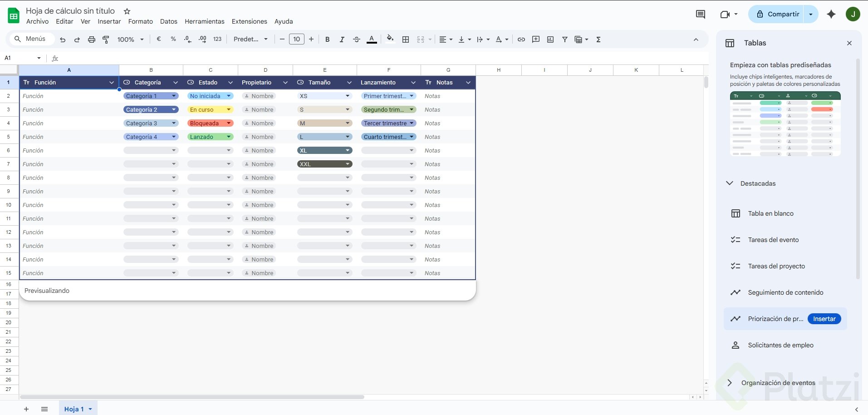Open the XXL size chip

(x=325, y=164)
